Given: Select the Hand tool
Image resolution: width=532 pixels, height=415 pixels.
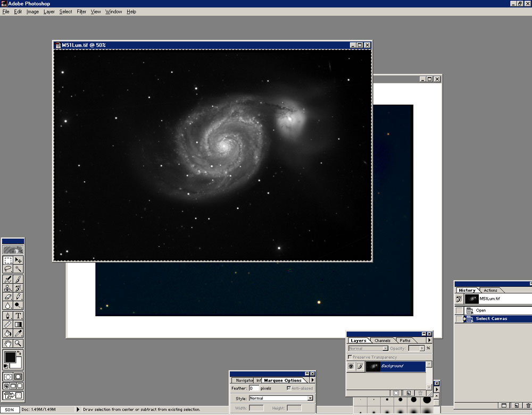Looking at the screenshot, I should (8, 343).
